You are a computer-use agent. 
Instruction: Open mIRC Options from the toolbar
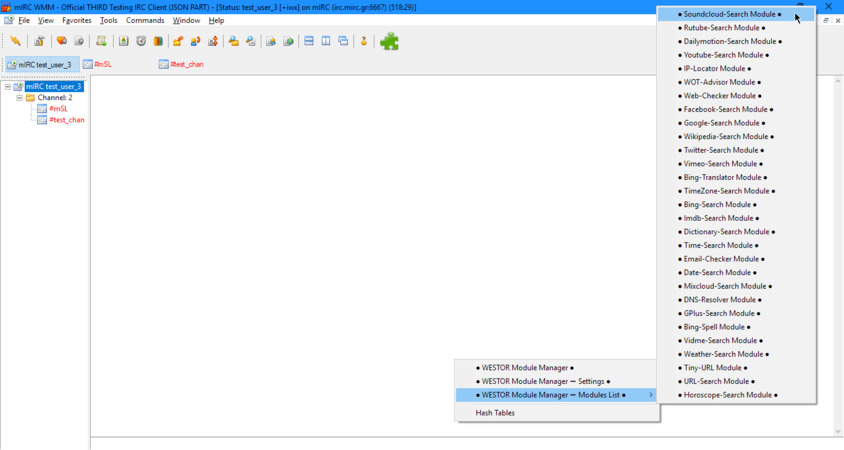(x=39, y=41)
